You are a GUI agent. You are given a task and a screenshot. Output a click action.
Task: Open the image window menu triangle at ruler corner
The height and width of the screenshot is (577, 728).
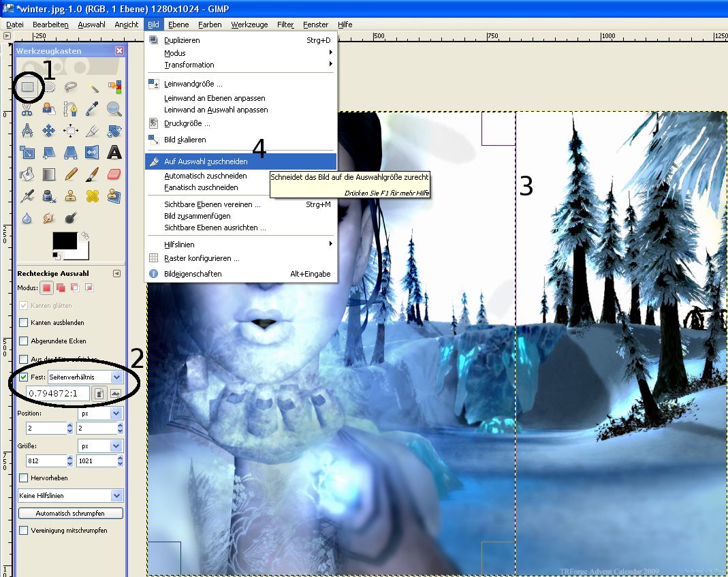point(7,36)
